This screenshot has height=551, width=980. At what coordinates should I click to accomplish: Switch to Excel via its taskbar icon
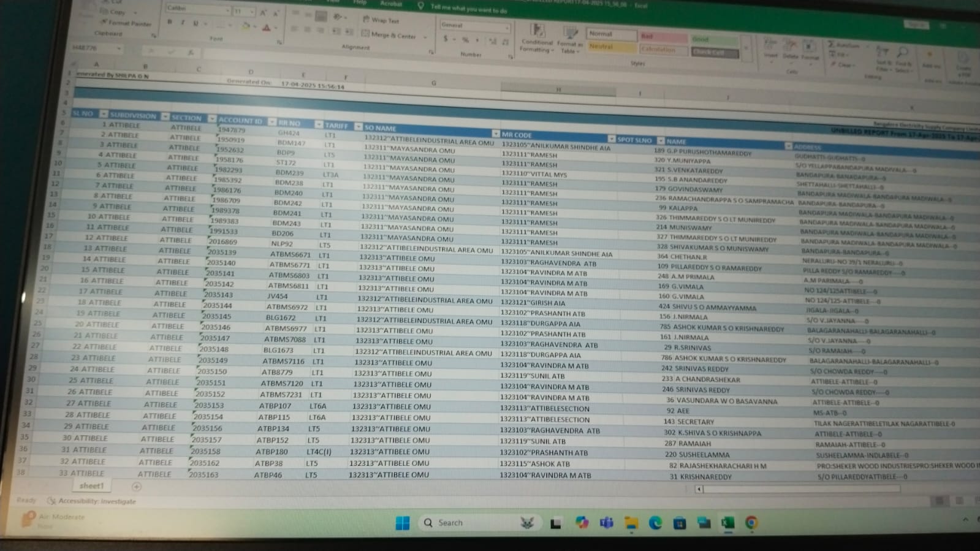[727, 523]
